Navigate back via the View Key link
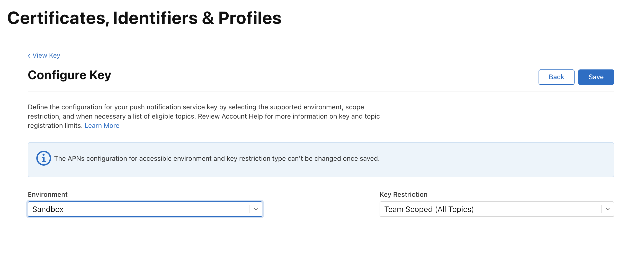 [x=46, y=55]
